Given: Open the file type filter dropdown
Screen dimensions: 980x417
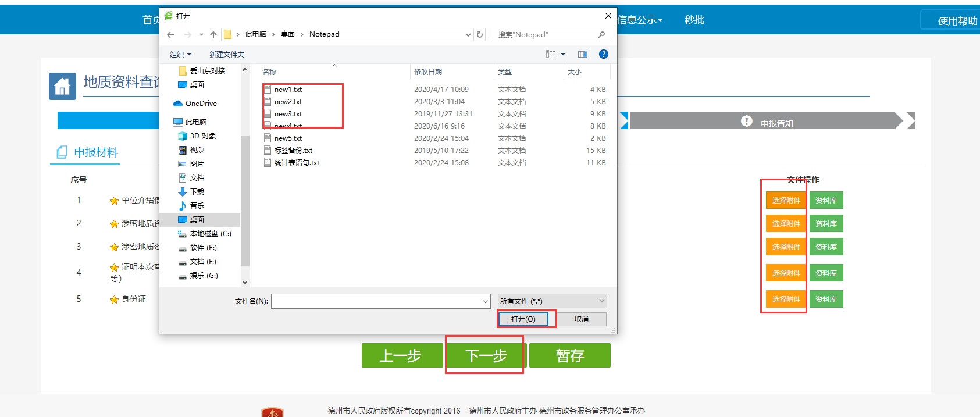Looking at the screenshot, I should point(552,301).
